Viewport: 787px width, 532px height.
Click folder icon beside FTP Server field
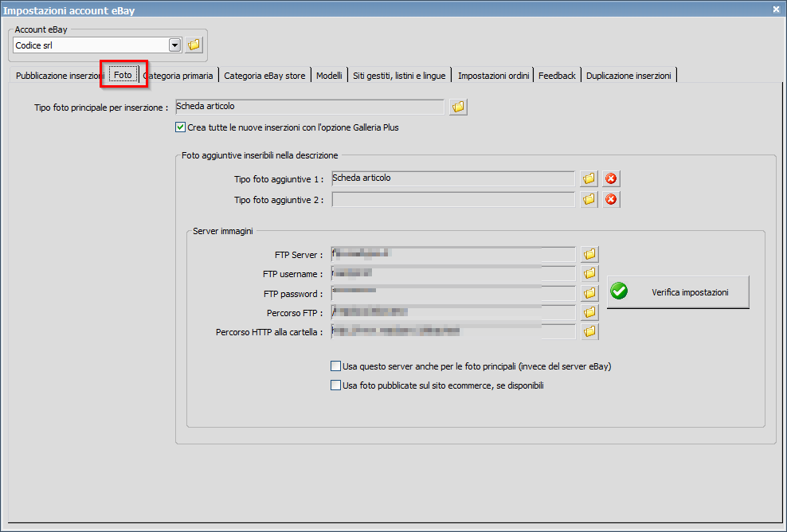[x=589, y=254]
